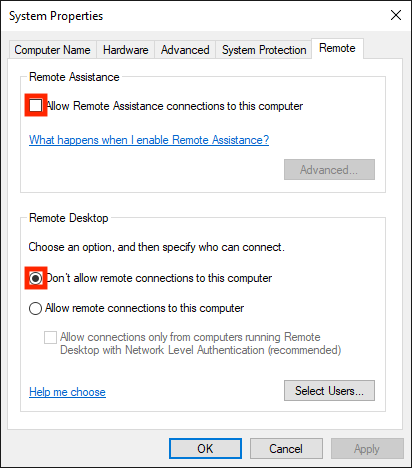This screenshot has height=468, width=412.
Task: Enable Allow Remote Assistance connections checkbox
Action: click(x=36, y=106)
